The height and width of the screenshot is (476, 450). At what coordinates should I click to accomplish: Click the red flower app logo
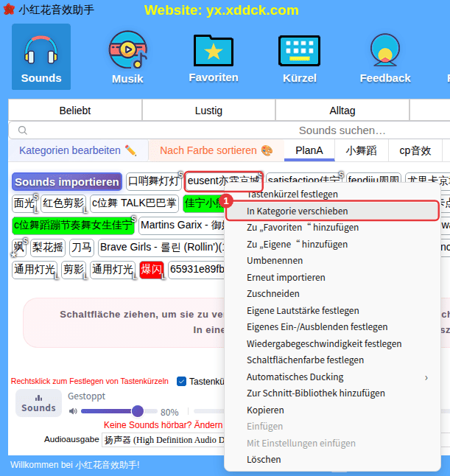9,10
